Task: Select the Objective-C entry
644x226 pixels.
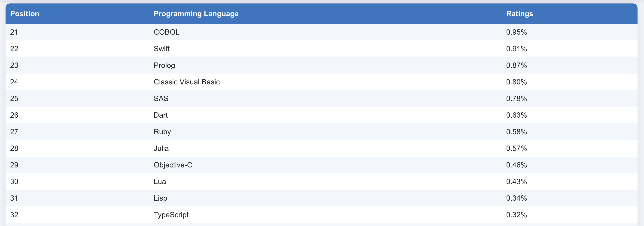Action: 173,165
